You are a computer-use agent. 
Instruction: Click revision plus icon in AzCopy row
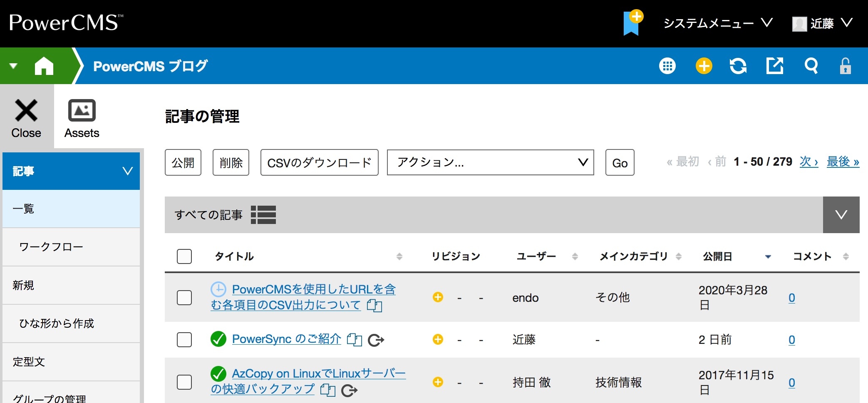click(438, 382)
